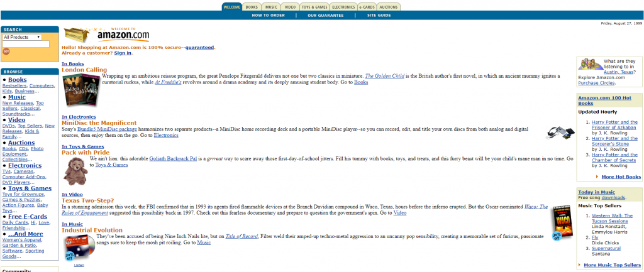Open the In Books section link
The width and height of the screenshot is (644, 272).
tap(73, 64)
